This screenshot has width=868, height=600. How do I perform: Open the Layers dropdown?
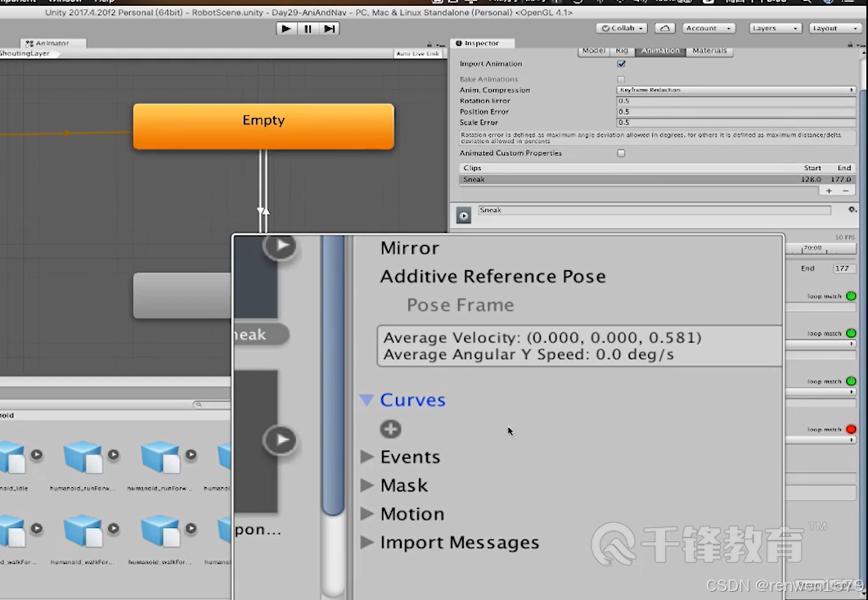[x=775, y=29]
